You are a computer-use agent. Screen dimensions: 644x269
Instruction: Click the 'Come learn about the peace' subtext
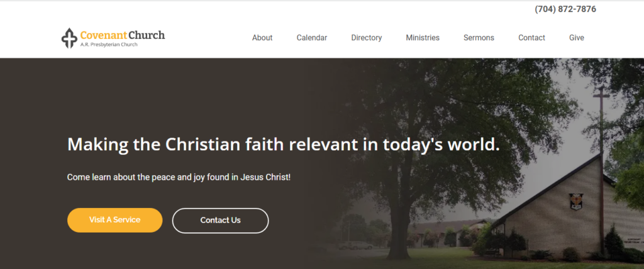[x=179, y=177]
